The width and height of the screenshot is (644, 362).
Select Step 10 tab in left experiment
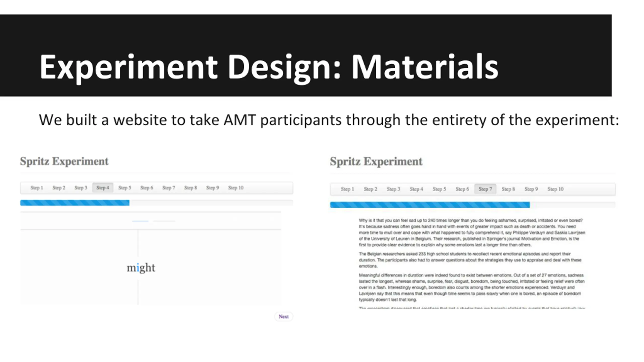click(236, 188)
